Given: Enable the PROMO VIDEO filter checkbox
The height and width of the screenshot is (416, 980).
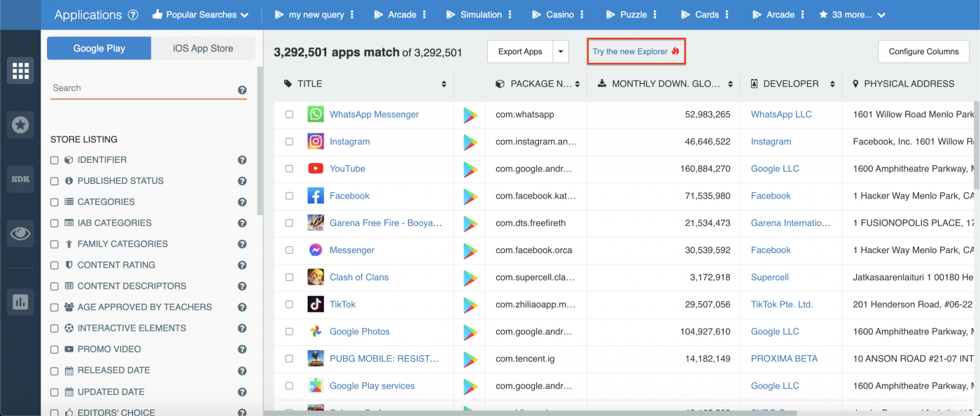Looking at the screenshot, I should pyautogui.click(x=55, y=349).
